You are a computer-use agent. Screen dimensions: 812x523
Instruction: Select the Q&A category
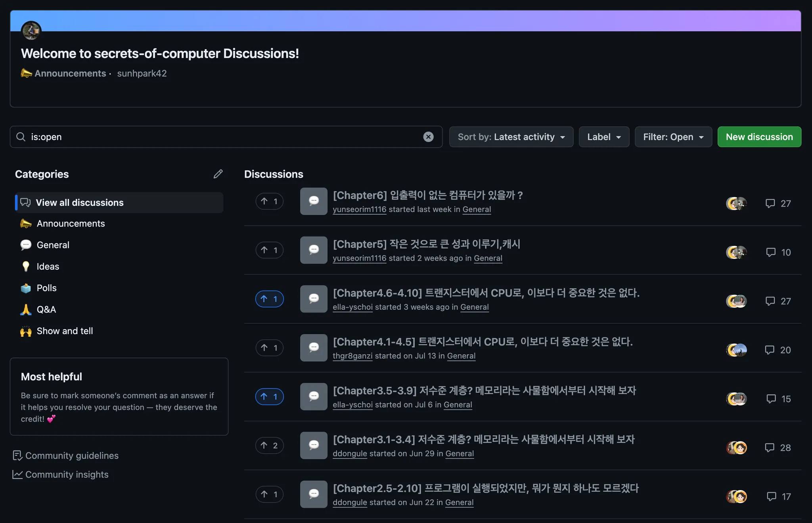point(46,309)
